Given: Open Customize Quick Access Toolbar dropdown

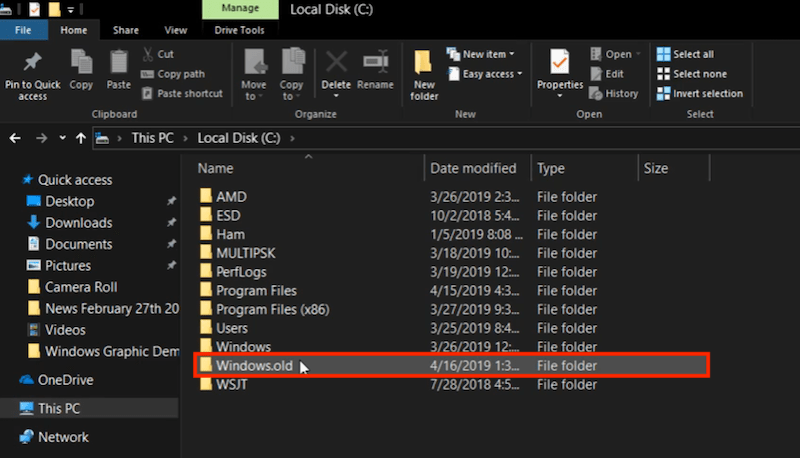Looking at the screenshot, I should point(70,10).
